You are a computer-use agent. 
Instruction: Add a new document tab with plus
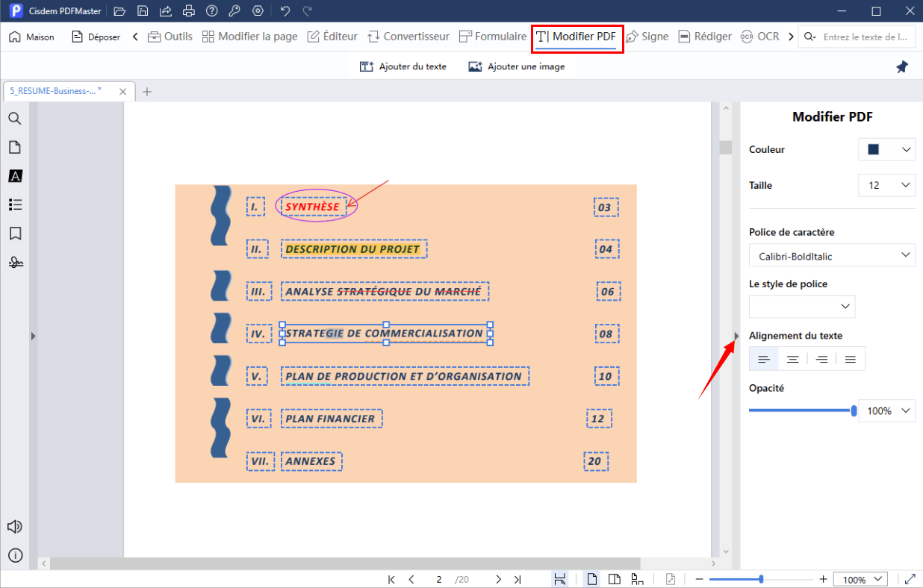point(147,92)
